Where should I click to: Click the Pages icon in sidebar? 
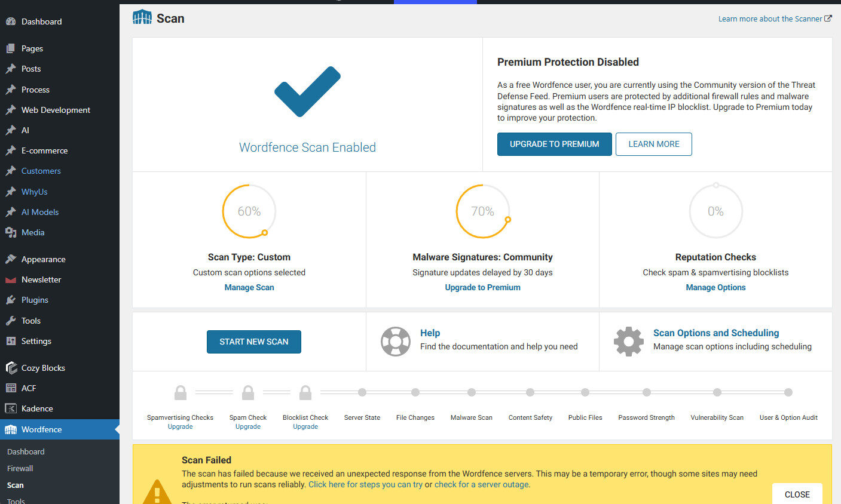click(x=11, y=48)
